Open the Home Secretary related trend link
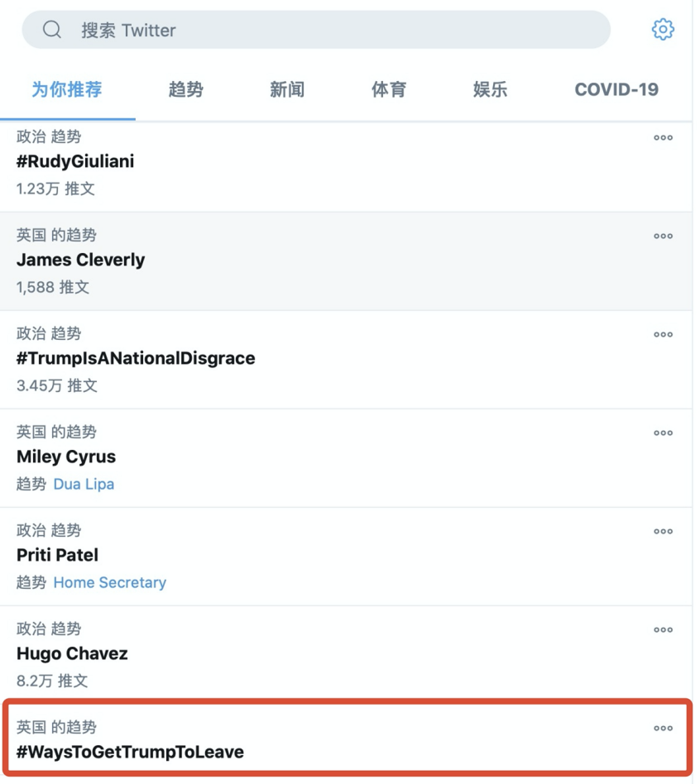Viewport: 700px width, 784px height. [109, 582]
